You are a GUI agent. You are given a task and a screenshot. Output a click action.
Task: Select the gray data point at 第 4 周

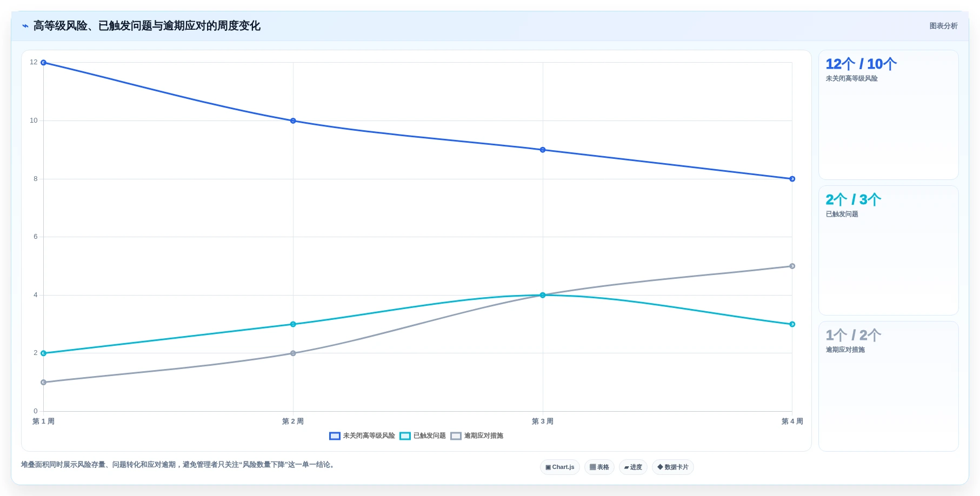click(792, 266)
